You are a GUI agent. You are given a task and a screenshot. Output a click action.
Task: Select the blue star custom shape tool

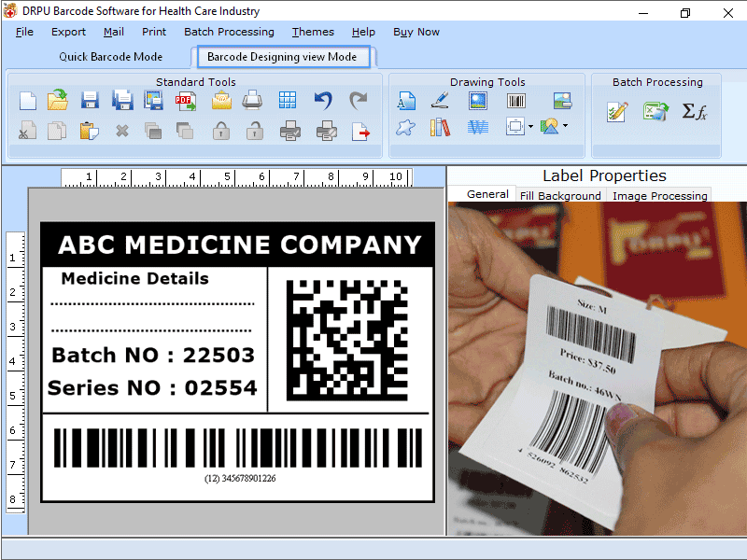[405, 128]
